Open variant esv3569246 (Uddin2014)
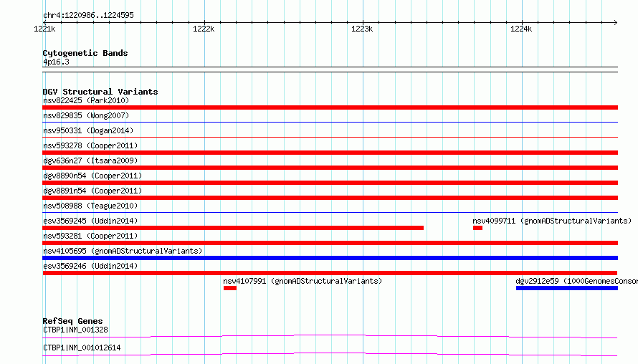 coord(90,266)
